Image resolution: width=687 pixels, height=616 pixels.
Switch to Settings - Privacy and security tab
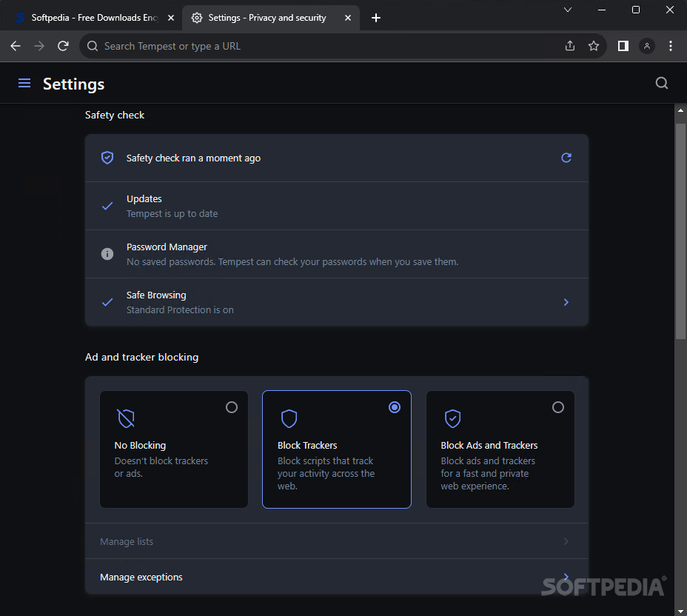click(x=271, y=18)
